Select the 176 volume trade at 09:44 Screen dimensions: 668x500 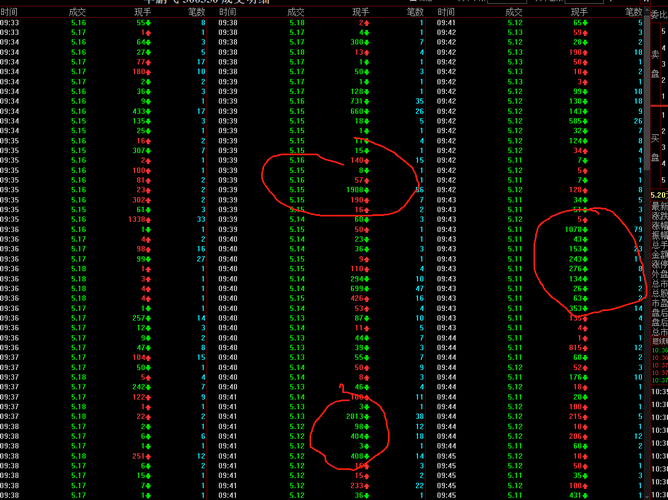tap(579, 377)
